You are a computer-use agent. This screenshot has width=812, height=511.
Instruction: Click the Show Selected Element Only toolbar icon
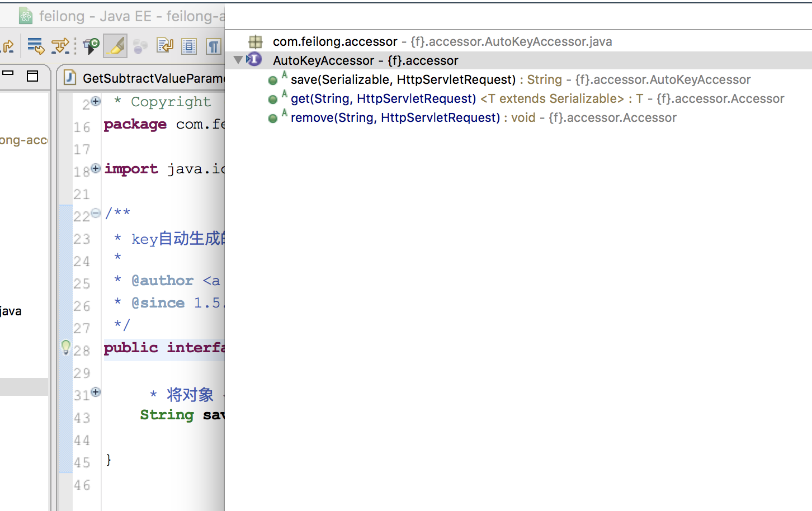tap(188, 46)
